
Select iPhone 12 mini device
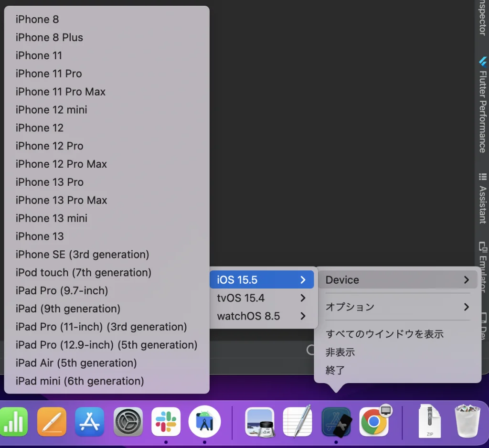point(106,110)
